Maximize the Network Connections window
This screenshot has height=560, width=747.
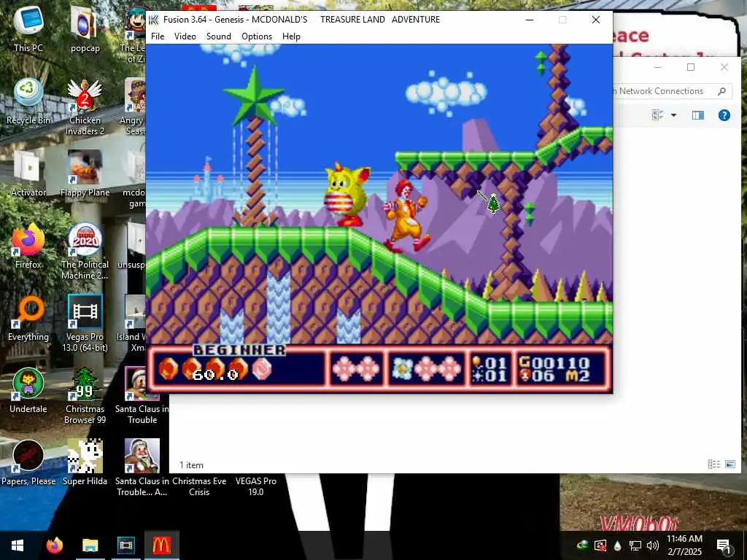[691, 67]
